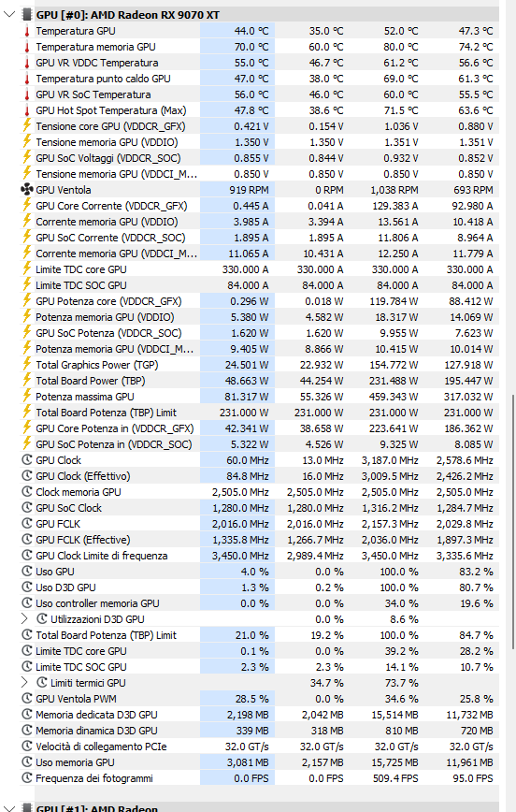Click the lightning icon of Total Graphics Power (TGP)
This screenshot has width=516, height=812.
click(x=27, y=365)
